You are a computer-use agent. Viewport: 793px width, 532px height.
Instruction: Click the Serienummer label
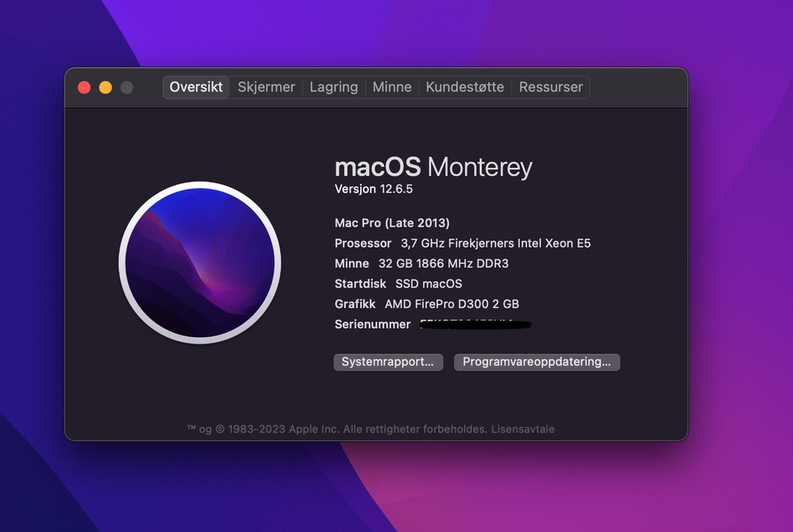click(x=373, y=324)
